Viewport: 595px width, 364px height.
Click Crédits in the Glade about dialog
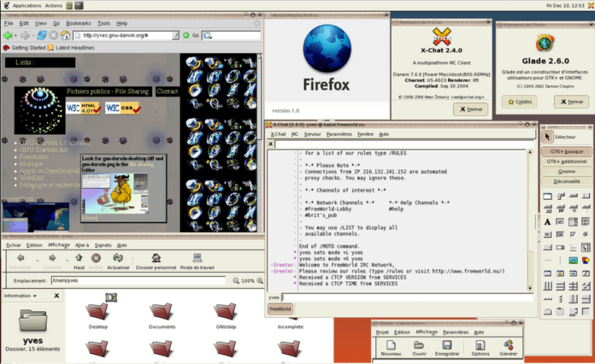click(520, 102)
